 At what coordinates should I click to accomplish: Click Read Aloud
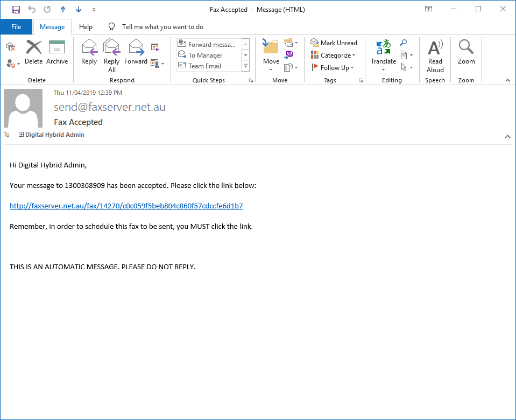tap(435, 56)
